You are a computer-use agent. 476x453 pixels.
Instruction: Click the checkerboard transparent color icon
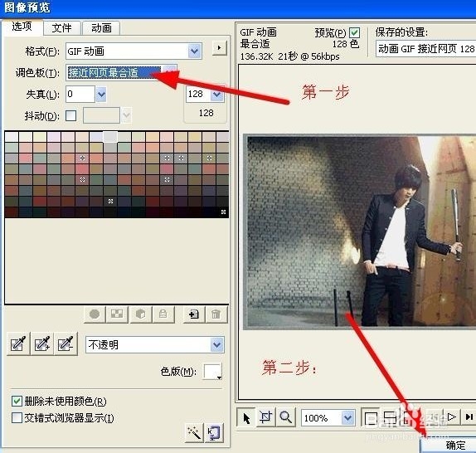coord(117,314)
